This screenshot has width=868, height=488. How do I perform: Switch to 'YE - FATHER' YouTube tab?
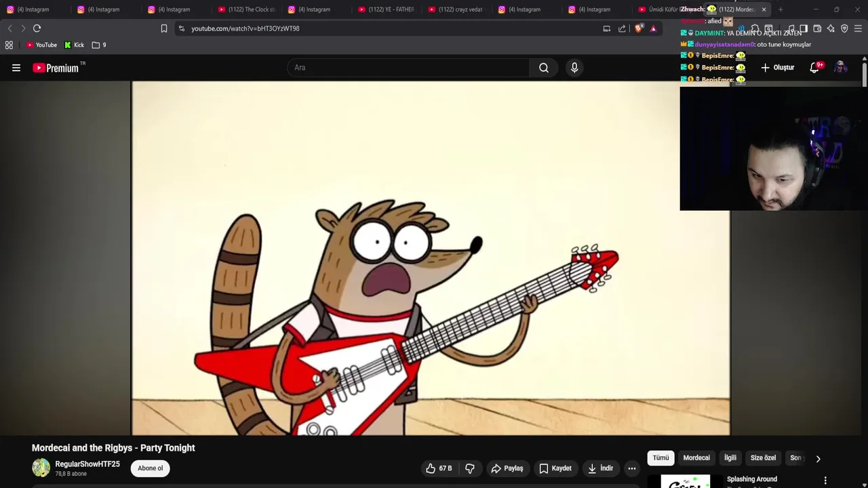pos(387,9)
